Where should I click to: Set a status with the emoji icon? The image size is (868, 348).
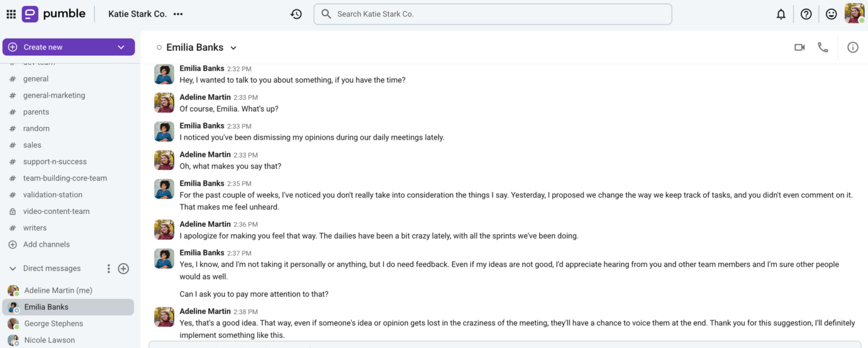(831, 14)
